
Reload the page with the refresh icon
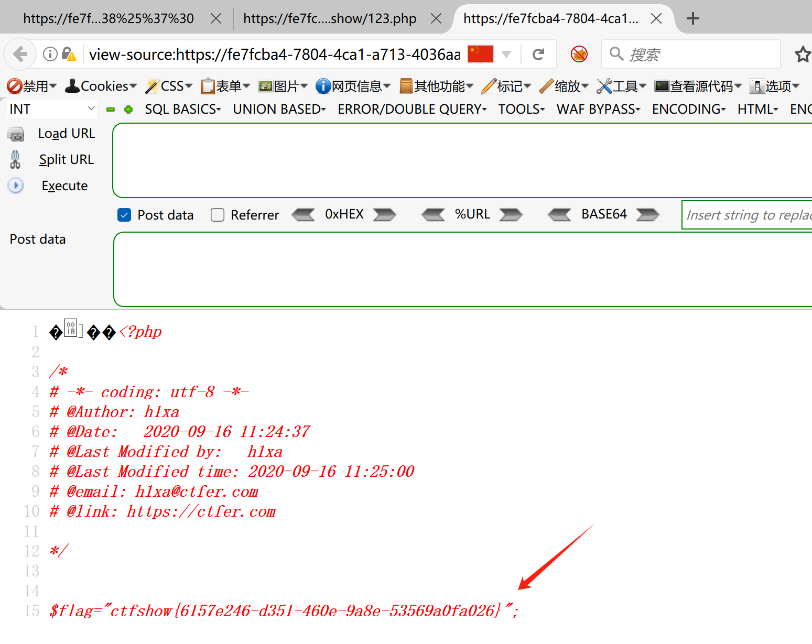click(x=538, y=54)
